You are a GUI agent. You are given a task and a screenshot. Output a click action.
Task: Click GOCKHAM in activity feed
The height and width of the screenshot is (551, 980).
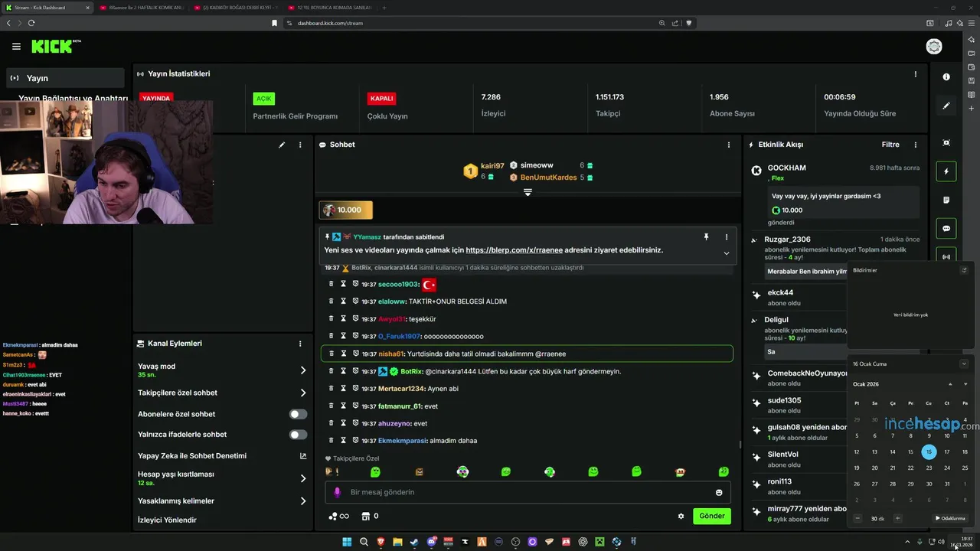click(787, 168)
